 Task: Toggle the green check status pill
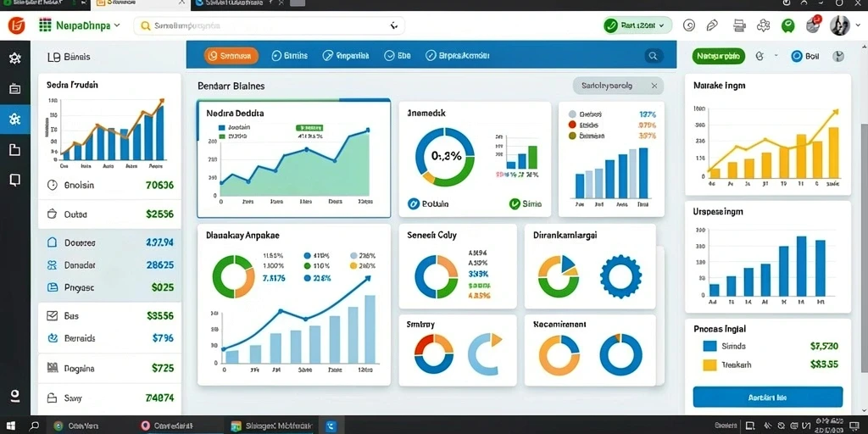click(x=637, y=25)
